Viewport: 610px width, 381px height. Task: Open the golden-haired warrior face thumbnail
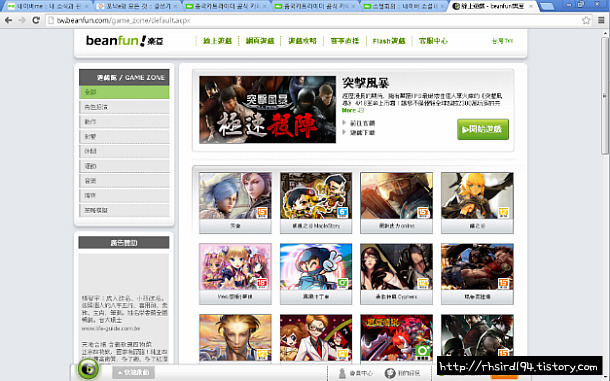point(235,338)
